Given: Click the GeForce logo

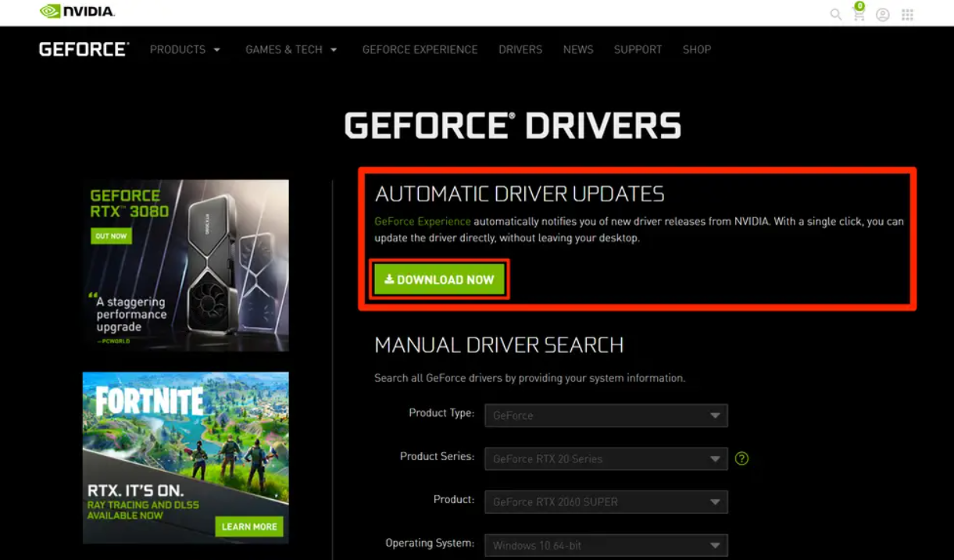Looking at the screenshot, I should 84,49.
